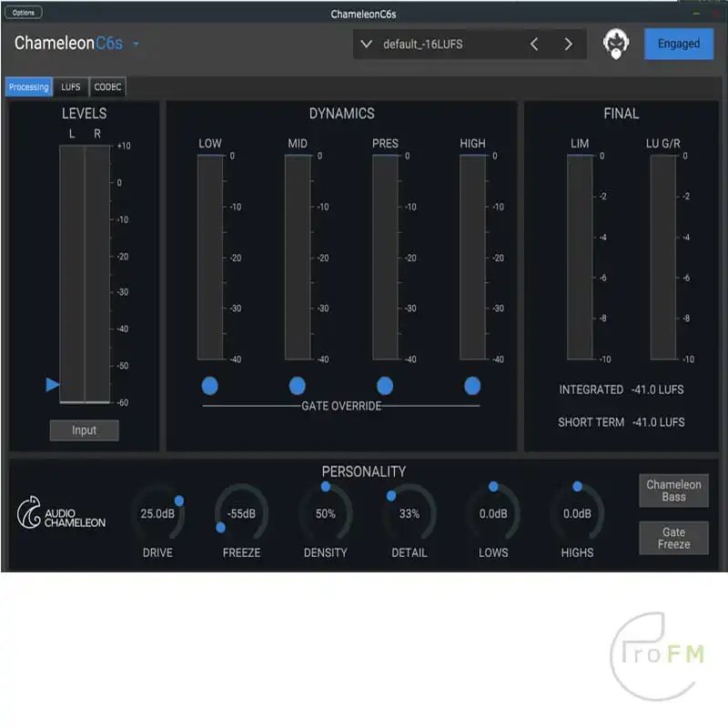
Task: Click the Audio Chameleon logo
Action: pyautogui.click(x=62, y=515)
